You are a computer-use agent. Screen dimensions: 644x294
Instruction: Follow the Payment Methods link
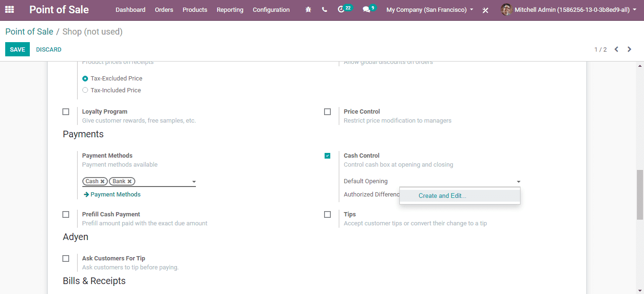click(x=115, y=194)
